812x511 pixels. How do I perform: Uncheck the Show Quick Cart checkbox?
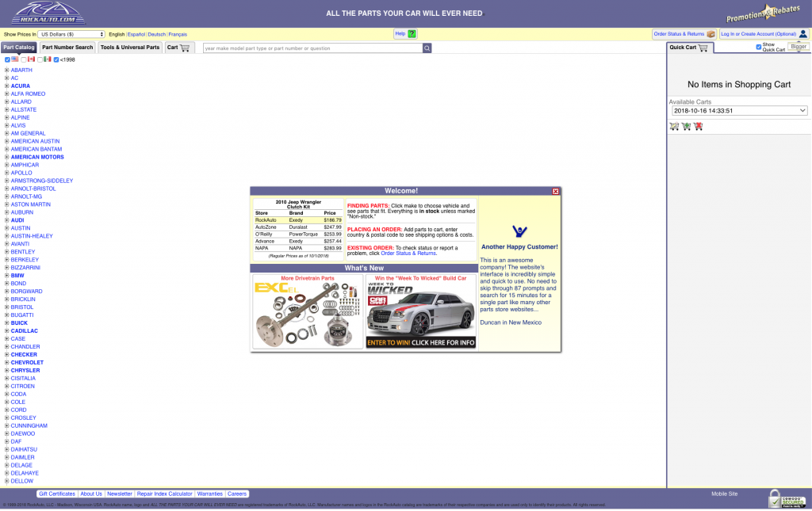tap(759, 47)
